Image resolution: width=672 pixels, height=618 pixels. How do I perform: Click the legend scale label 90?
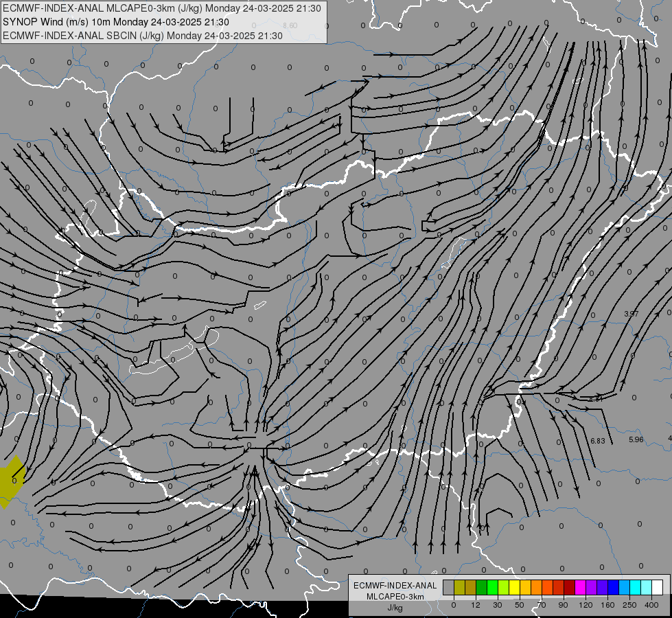(x=563, y=605)
